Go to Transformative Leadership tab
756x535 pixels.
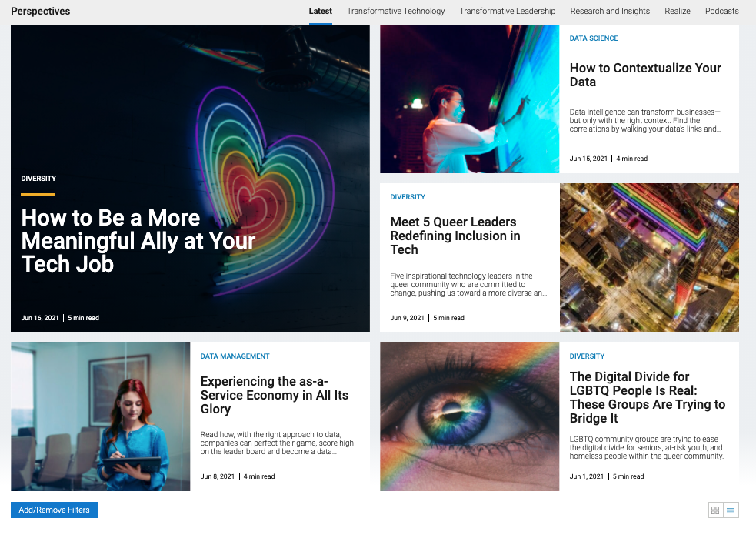(507, 11)
